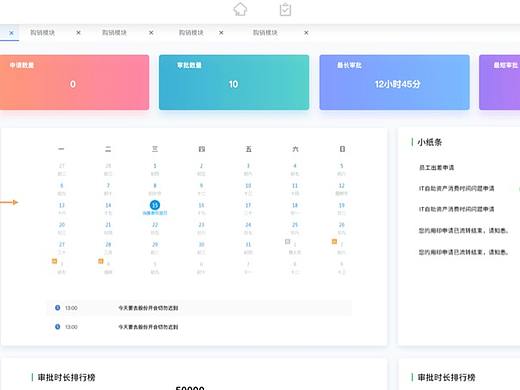Click the 三 weekday header
Viewport: 520px width, 390px height.
click(x=155, y=149)
